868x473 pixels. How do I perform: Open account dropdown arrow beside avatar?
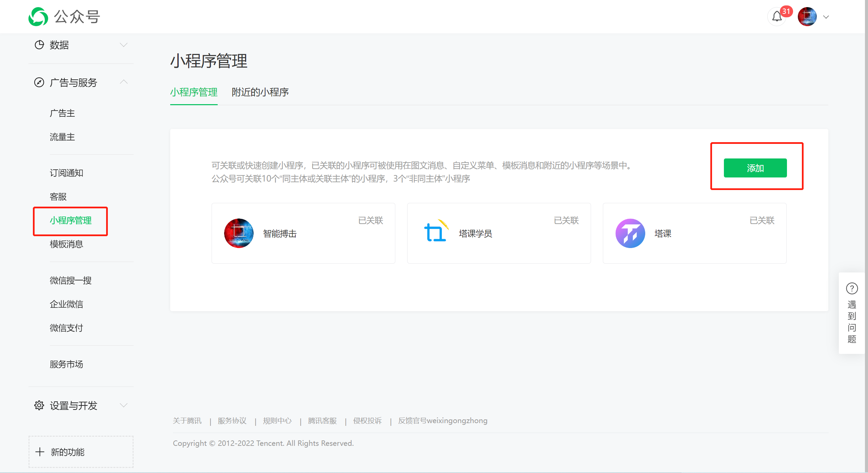[826, 17]
